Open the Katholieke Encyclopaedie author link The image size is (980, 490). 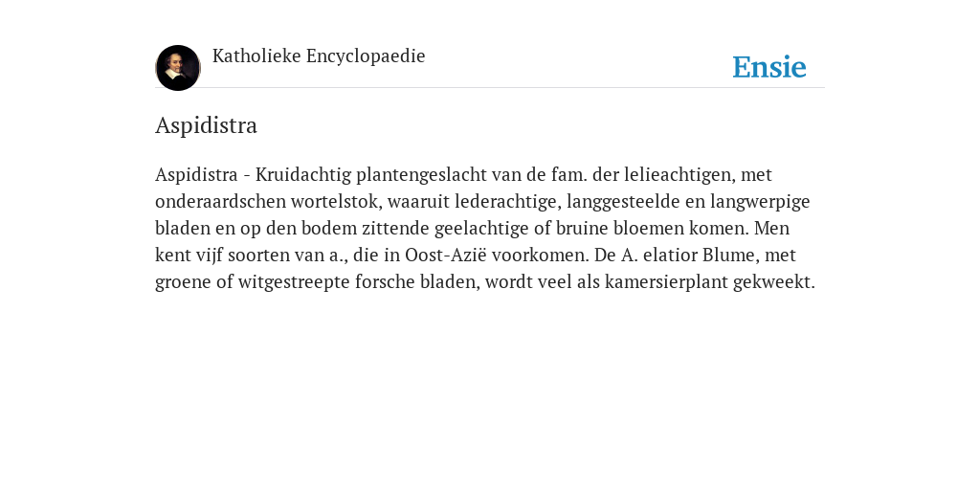pos(319,56)
